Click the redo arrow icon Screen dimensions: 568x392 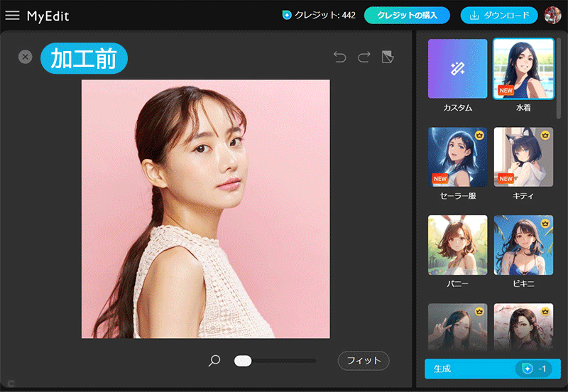click(364, 57)
